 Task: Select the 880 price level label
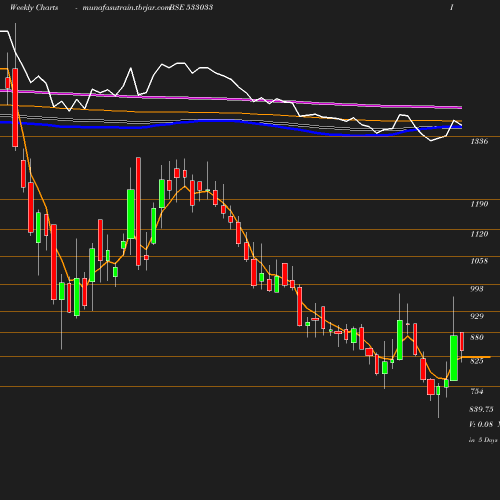click(x=477, y=337)
